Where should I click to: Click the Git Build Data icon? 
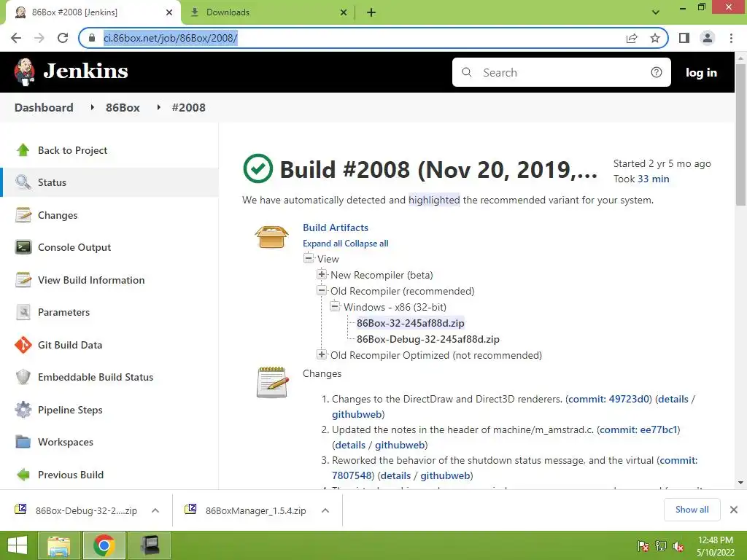[23, 345]
